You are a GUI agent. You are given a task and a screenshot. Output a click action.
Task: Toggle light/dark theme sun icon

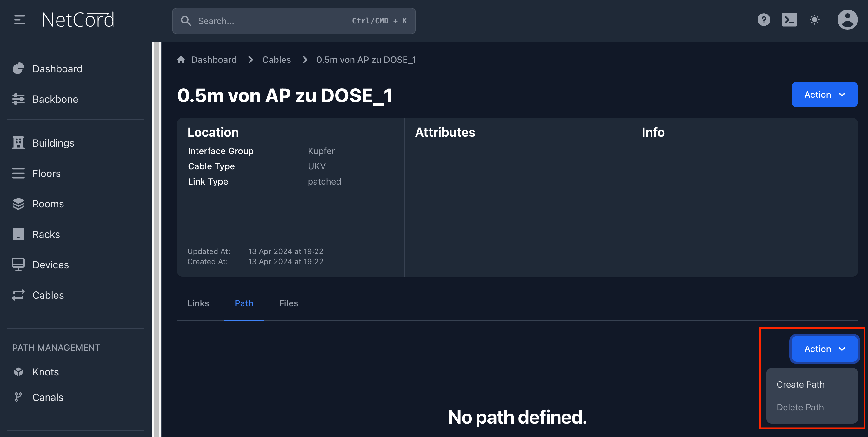click(x=814, y=20)
